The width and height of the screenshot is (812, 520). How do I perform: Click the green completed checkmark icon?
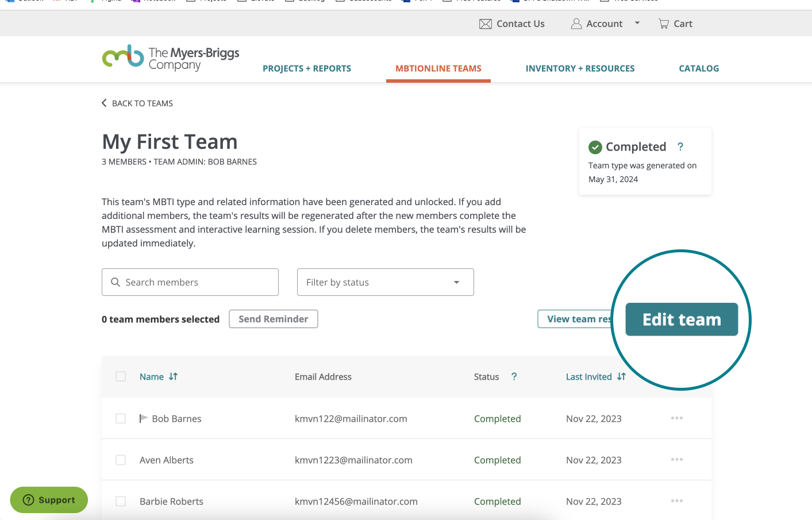coord(595,147)
